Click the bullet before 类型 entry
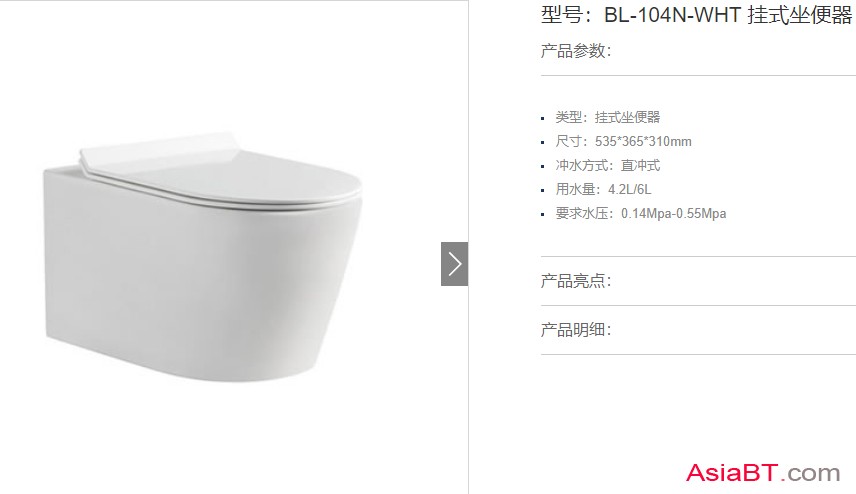 [x=543, y=118]
